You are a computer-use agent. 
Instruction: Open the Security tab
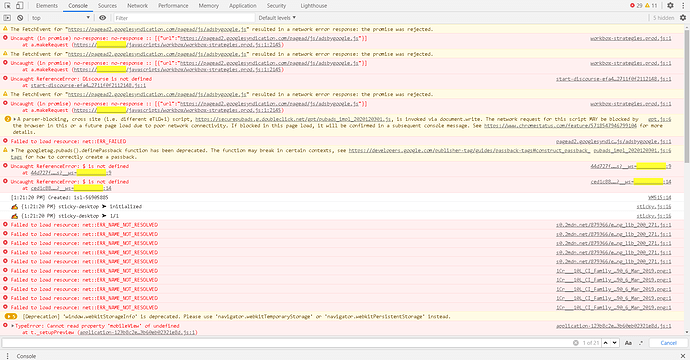click(276, 6)
